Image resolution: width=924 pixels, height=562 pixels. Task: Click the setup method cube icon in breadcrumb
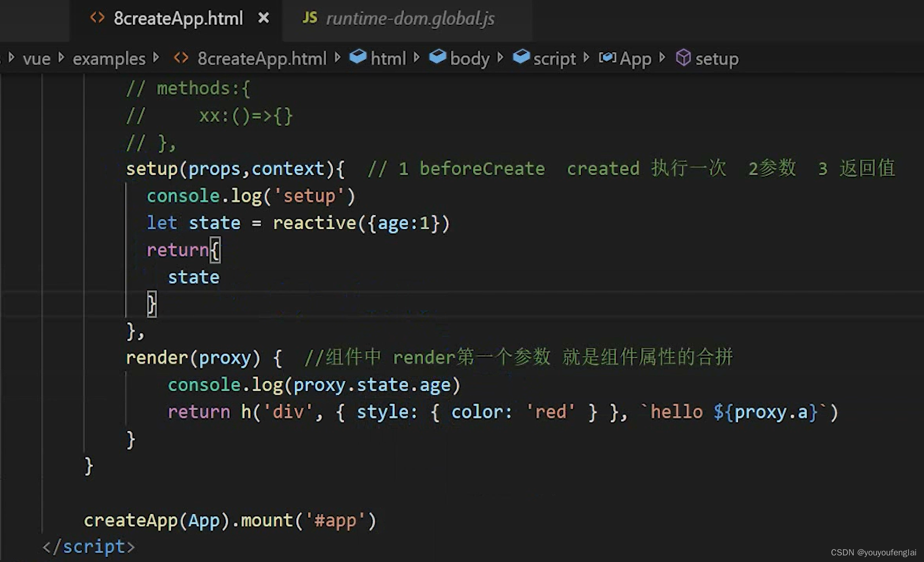coord(683,58)
